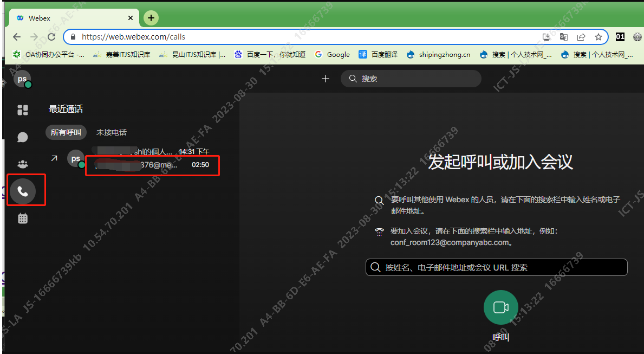This screenshot has height=354, width=644.
Task: Open the Meetings calendar icon in sidebar
Action: coord(23,218)
